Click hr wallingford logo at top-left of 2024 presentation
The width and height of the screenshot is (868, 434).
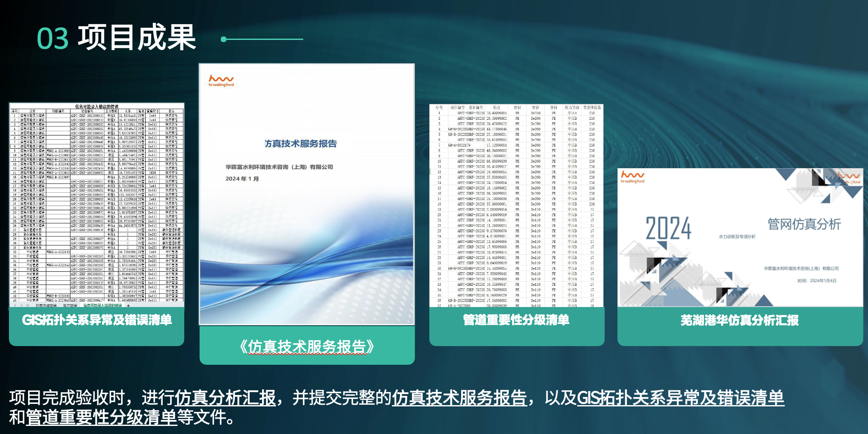point(632,177)
